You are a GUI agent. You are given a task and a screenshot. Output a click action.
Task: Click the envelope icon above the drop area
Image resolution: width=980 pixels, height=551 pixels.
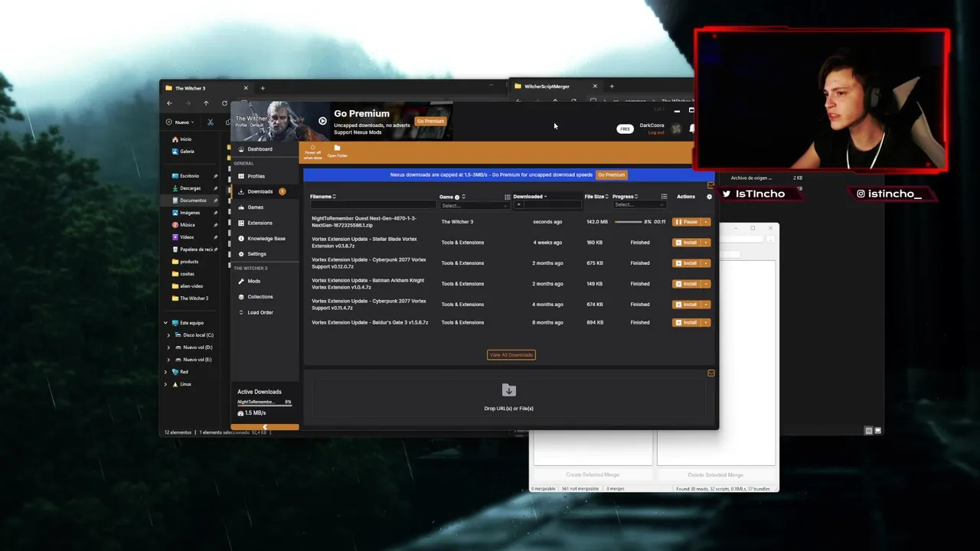tap(710, 373)
